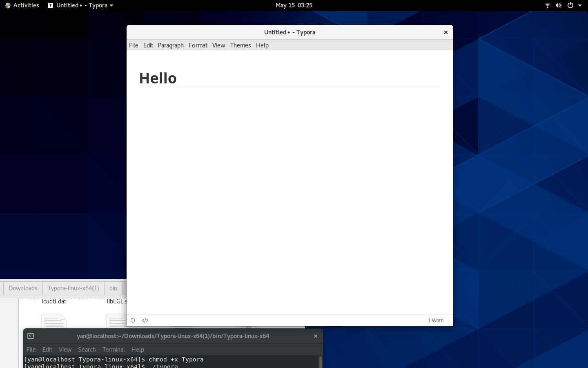Switch to source code mode icon

click(145, 320)
